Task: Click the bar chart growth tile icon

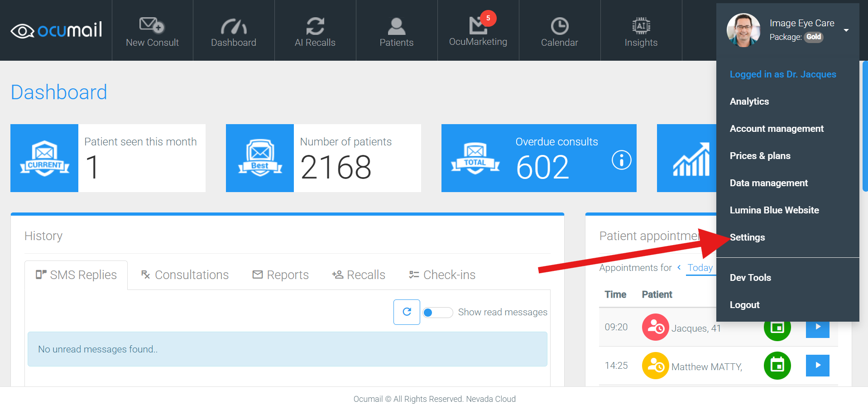Action: (691, 159)
